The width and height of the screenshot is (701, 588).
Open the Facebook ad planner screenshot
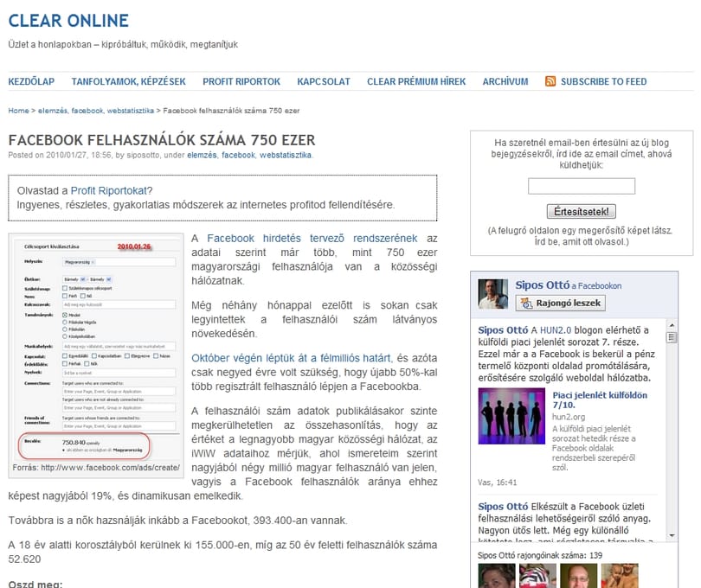coord(96,348)
